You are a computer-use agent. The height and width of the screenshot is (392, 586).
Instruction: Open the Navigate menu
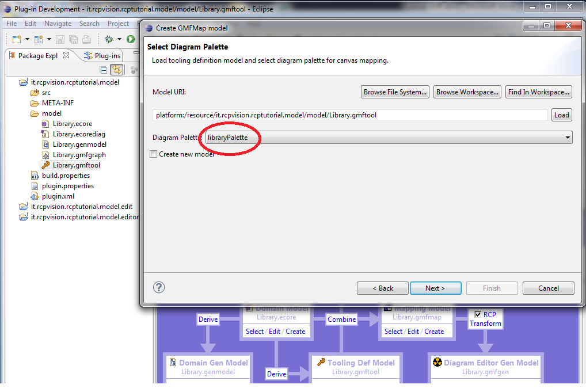click(x=58, y=24)
